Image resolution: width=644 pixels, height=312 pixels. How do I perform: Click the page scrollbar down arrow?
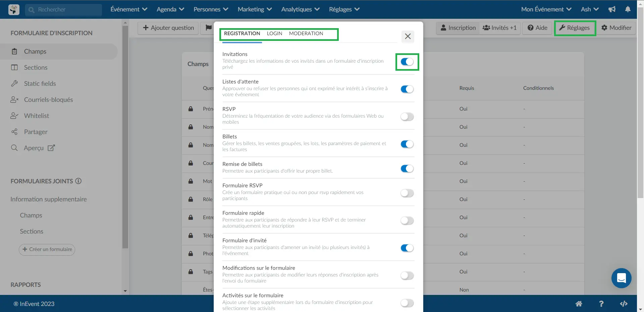(640, 309)
